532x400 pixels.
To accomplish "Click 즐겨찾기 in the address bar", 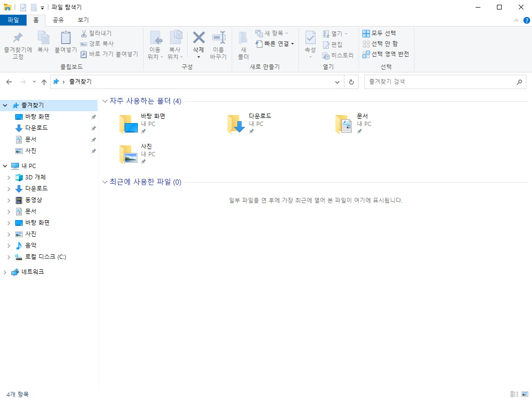I will [81, 82].
